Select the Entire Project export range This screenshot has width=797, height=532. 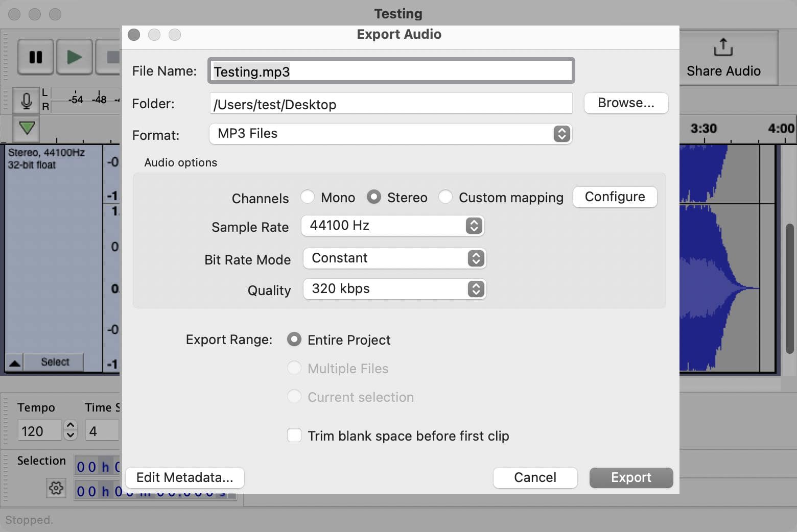[294, 340]
